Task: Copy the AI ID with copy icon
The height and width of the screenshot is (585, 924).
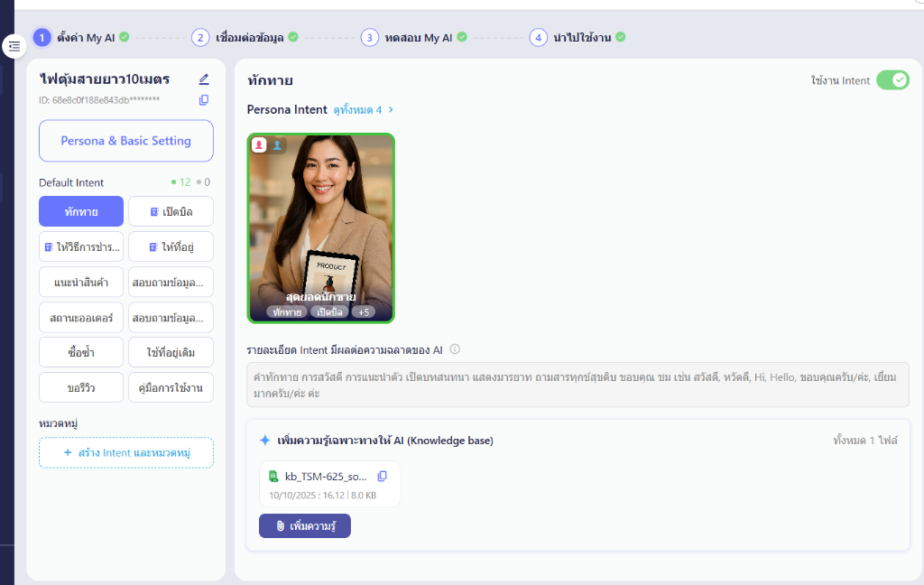Action: click(x=204, y=100)
